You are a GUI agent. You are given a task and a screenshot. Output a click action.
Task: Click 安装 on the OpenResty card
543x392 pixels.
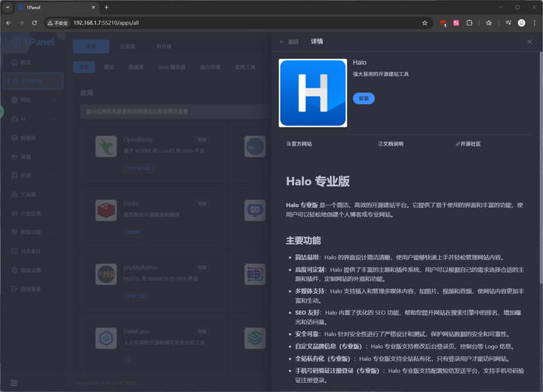[202, 140]
